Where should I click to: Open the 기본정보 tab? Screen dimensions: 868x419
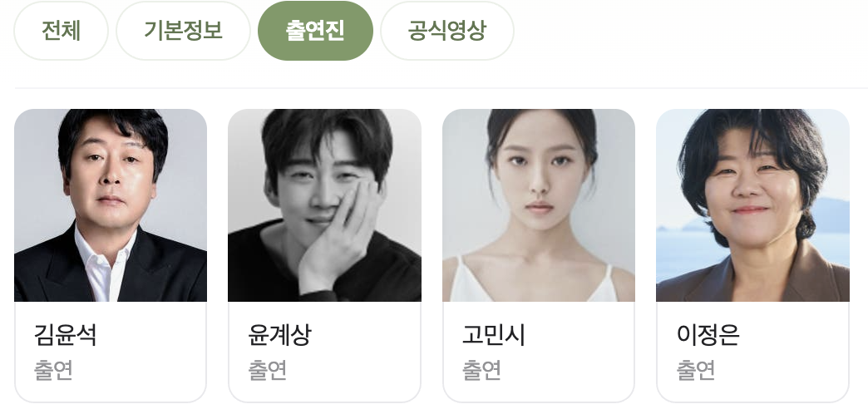point(183,31)
